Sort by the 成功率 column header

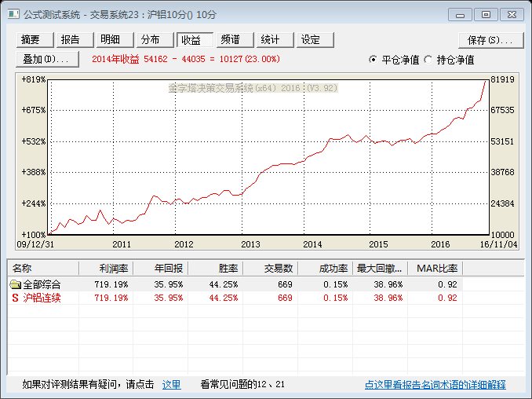tap(326, 269)
